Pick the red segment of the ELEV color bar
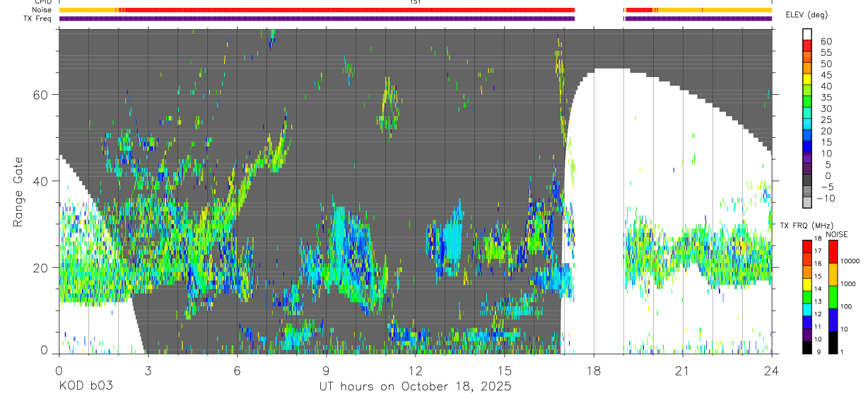Screen dimensions: 868x401 [x=807, y=45]
